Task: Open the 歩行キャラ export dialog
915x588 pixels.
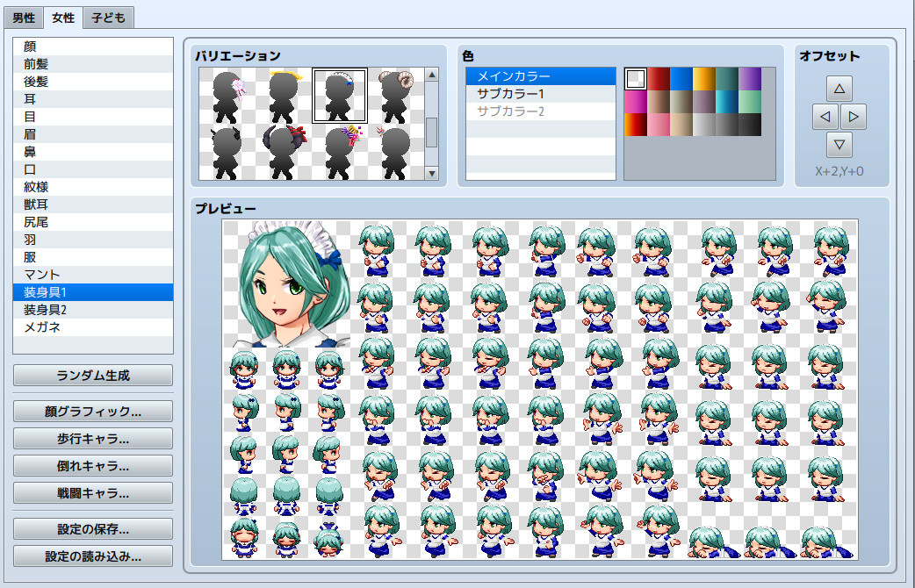Action: click(92, 439)
